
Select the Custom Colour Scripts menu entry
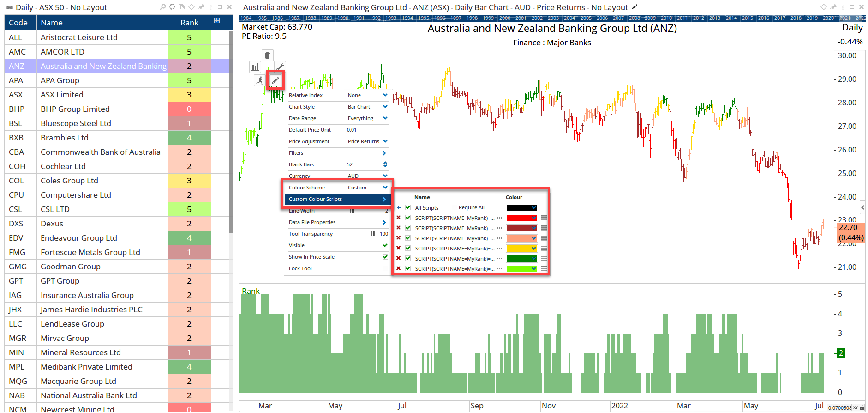[338, 199]
